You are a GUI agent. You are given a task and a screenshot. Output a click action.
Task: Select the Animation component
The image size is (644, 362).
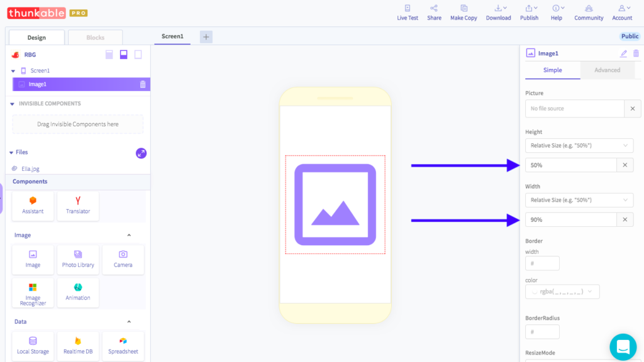point(78,293)
